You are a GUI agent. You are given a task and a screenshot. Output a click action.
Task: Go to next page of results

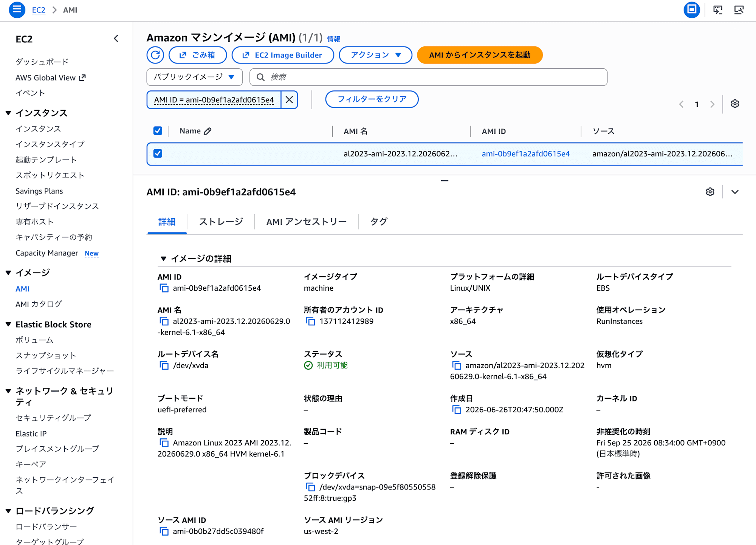712,104
